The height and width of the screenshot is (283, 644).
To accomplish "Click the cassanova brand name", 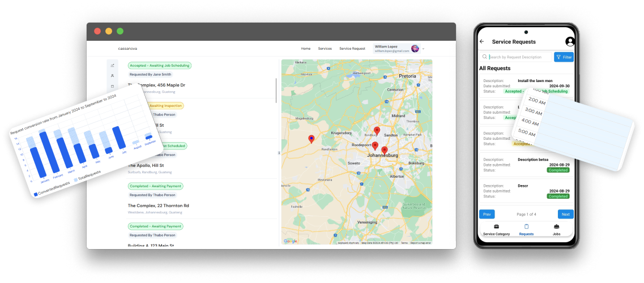I will tap(128, 49).
